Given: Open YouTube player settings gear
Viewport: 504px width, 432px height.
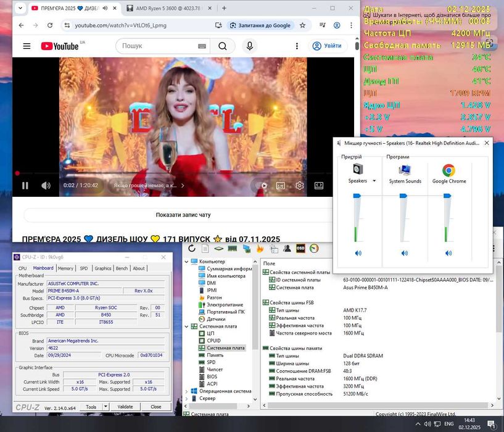Looking at the screenshot, I should pos(299,185).
